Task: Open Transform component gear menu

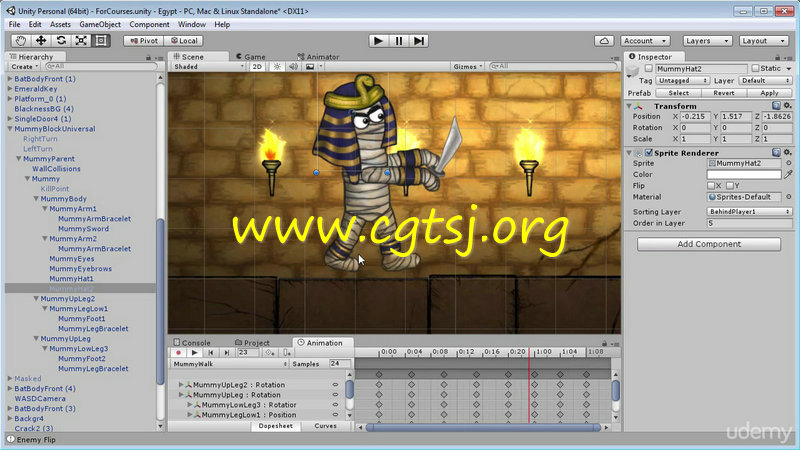Action: tap(787, 106)
